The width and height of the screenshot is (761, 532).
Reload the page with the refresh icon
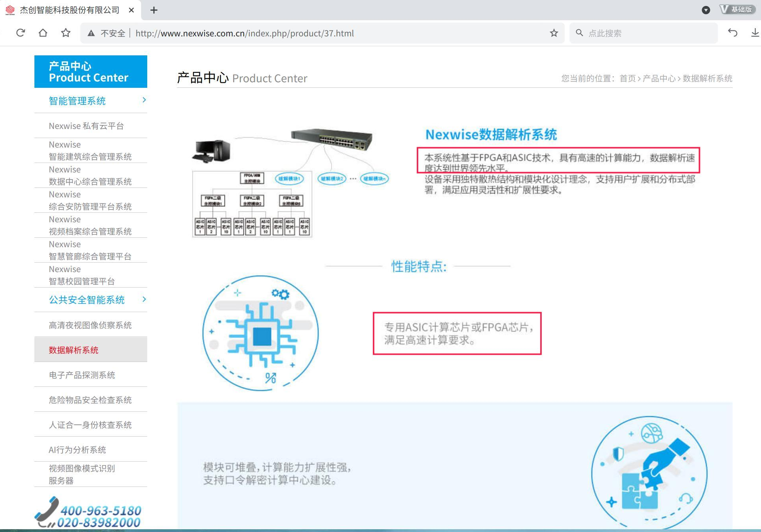(x=21, y=33)
